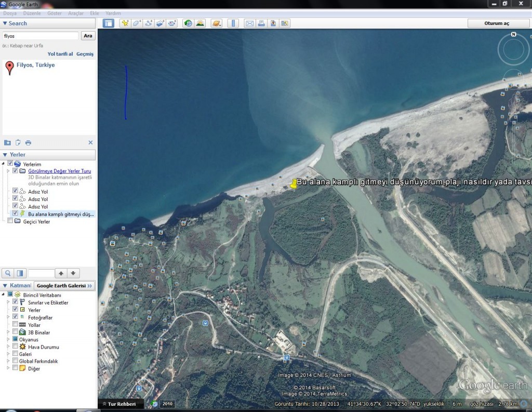
Task: Enable the 3B Binalar layer checkbox
Action: 16,332
